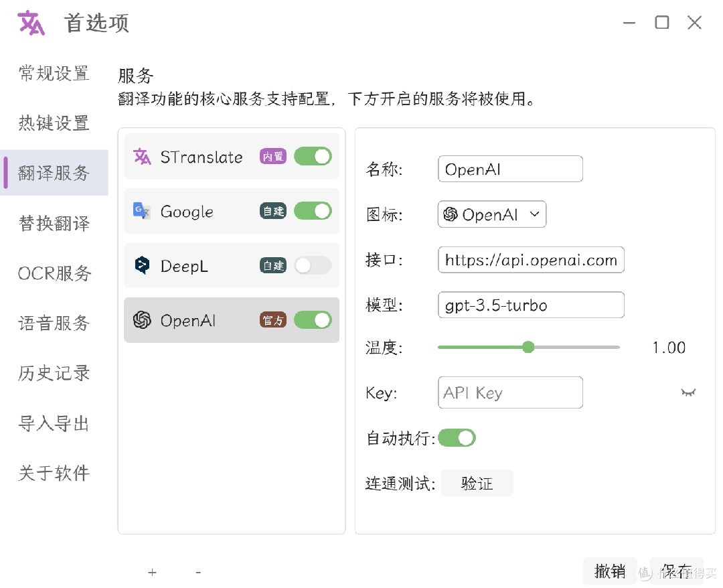Click the plus icon to add a service
Viewport: 723px width, 588px height.
pyautogui.click(x=152, y=573)
